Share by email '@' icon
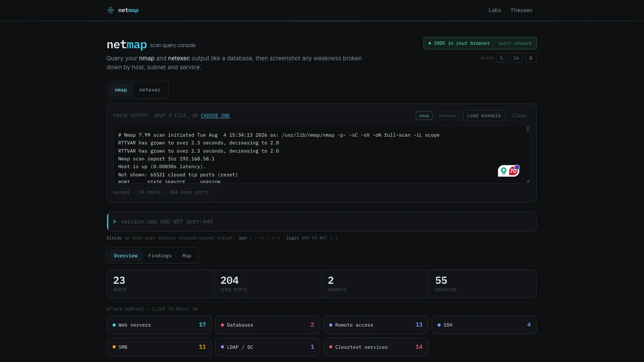Screen dimensions: 644x362 [531, 58]
